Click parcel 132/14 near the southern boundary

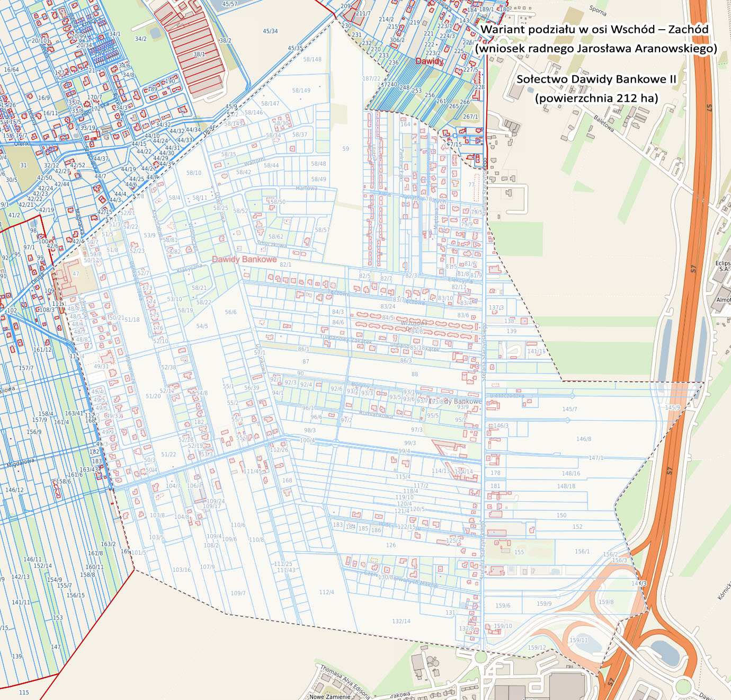click(401, 622)
